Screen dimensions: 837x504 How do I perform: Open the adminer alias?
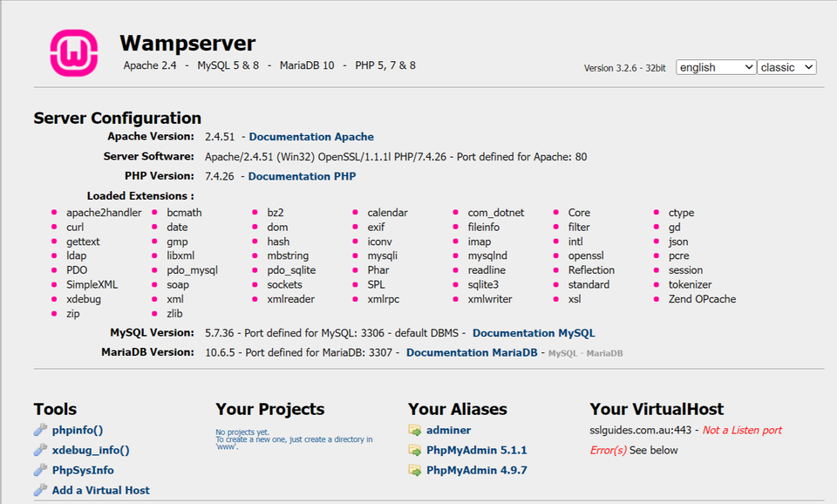click(448, 430)
